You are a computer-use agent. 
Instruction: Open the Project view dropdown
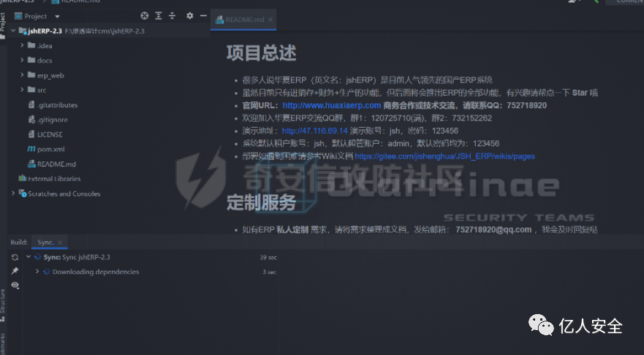point(57,17)
